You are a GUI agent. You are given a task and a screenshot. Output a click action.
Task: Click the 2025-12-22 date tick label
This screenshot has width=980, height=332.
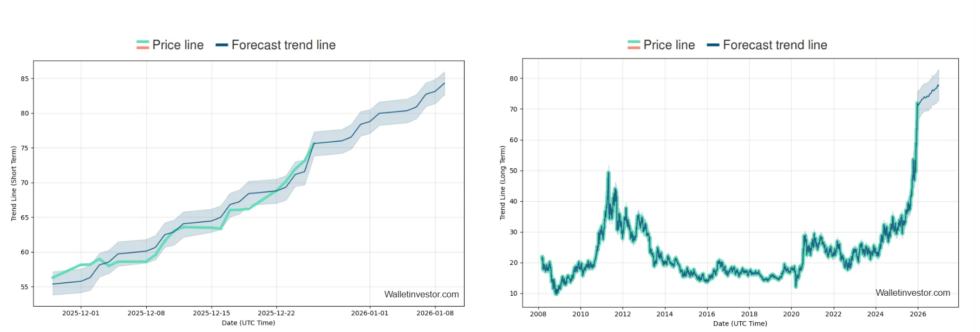pyautogui.click(x=276, y=313)
